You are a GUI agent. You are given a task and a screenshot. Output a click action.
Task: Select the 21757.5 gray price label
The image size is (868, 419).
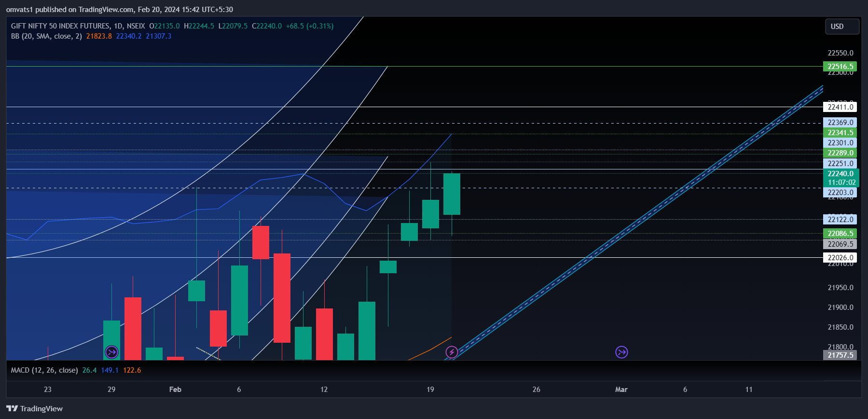840,355
